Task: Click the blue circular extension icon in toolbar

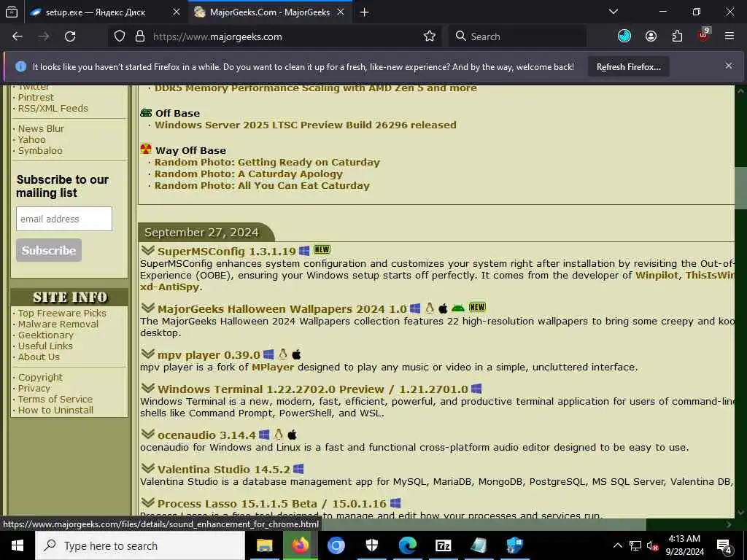Action: point(624,36)
